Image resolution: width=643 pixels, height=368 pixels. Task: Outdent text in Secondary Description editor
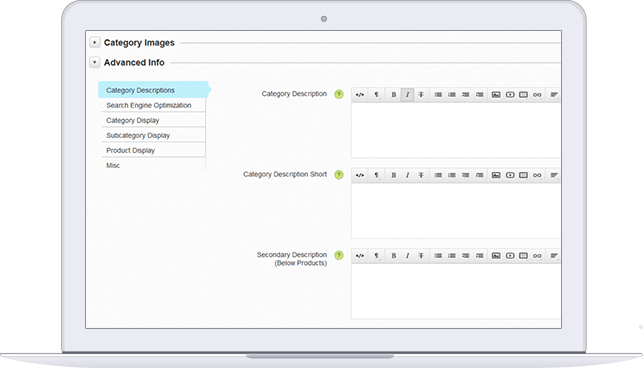pyautogui.click(x=465, y=256)
